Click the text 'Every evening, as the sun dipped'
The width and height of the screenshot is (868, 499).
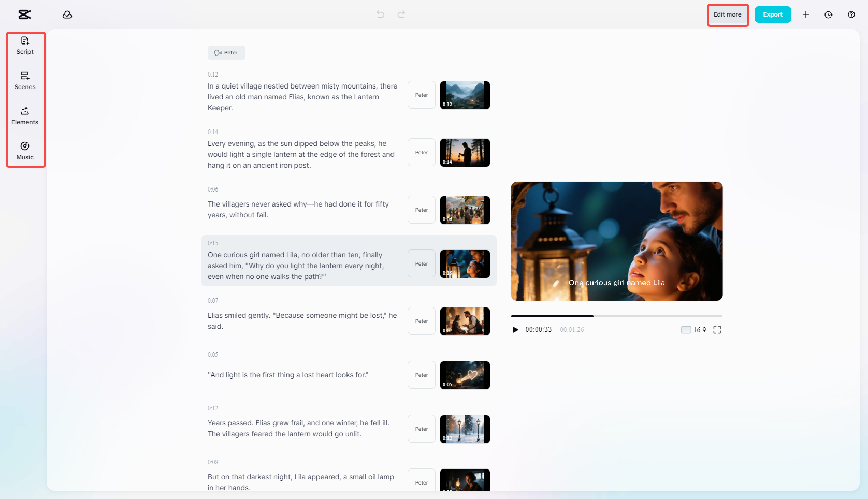pos(263,144)
